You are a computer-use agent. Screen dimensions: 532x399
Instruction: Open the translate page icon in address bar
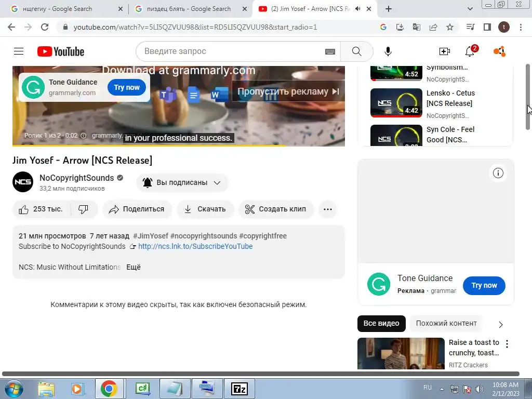coord(416,27)
